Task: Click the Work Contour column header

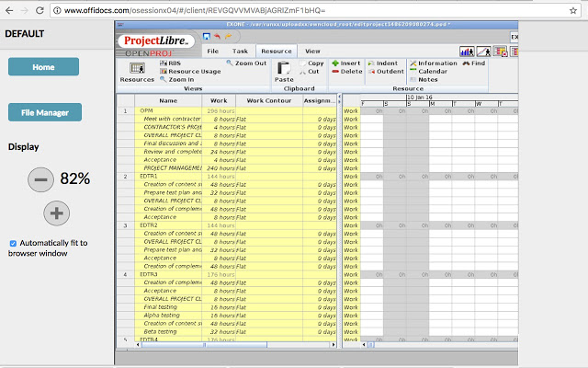Action: [x=269, y=100]
